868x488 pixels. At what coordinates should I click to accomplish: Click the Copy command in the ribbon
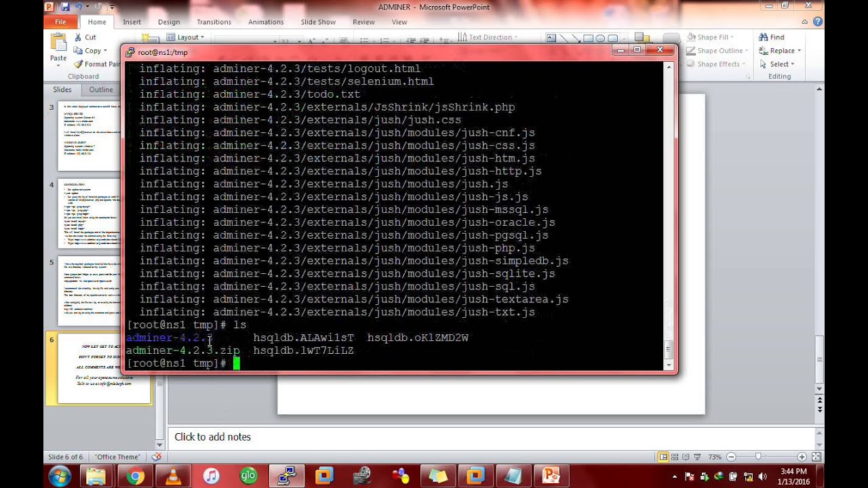(87, 51)
